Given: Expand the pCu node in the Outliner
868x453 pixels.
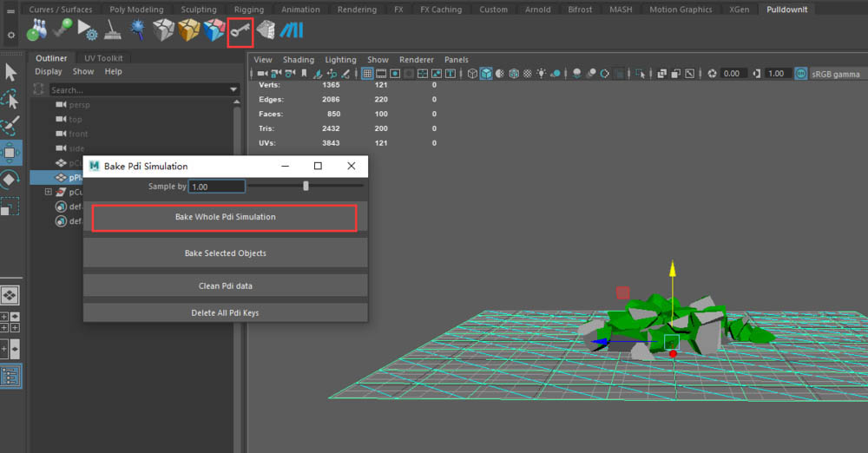Looking at the screenshot, I should [49, 192].
